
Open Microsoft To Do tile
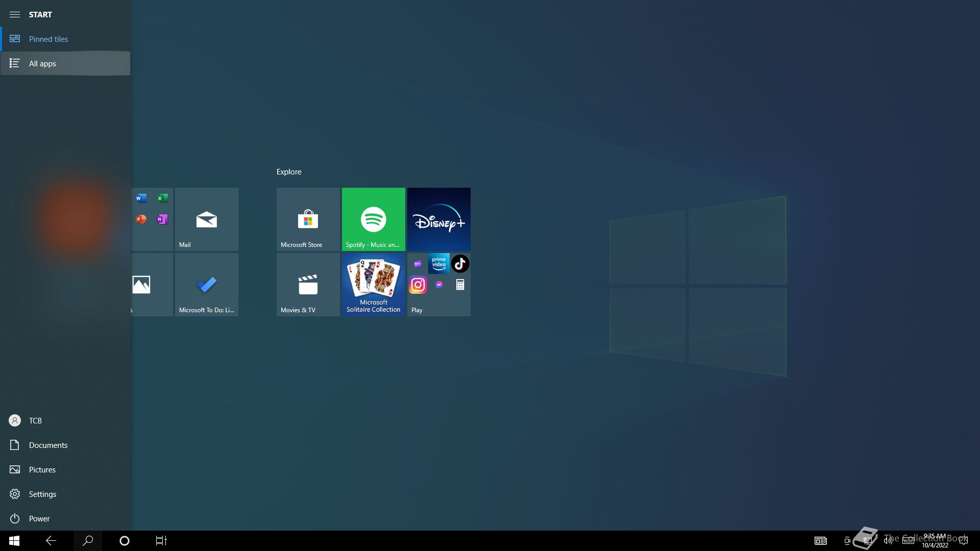(x=207, y=285)
